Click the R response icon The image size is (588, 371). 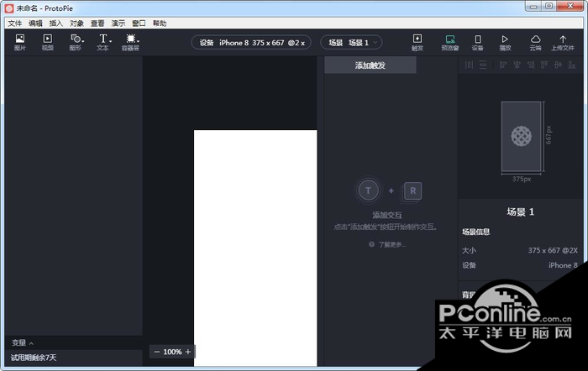point(412,191)
